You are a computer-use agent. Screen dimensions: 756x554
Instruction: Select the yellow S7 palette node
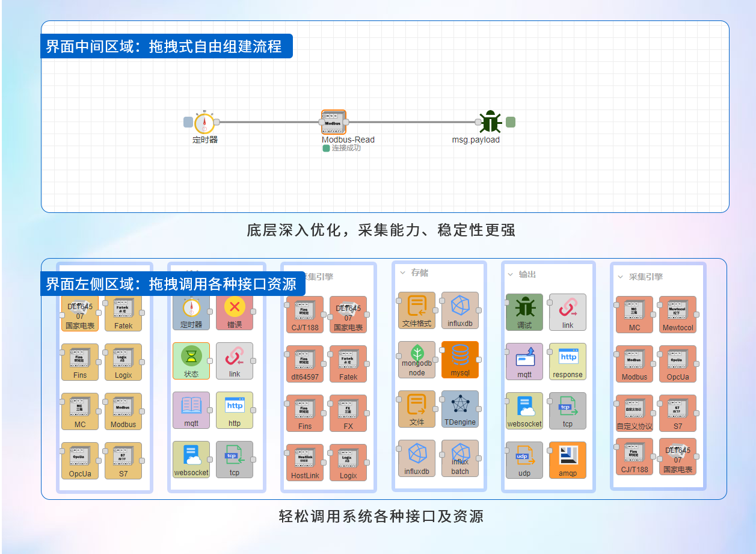click(x=123, y=461)
